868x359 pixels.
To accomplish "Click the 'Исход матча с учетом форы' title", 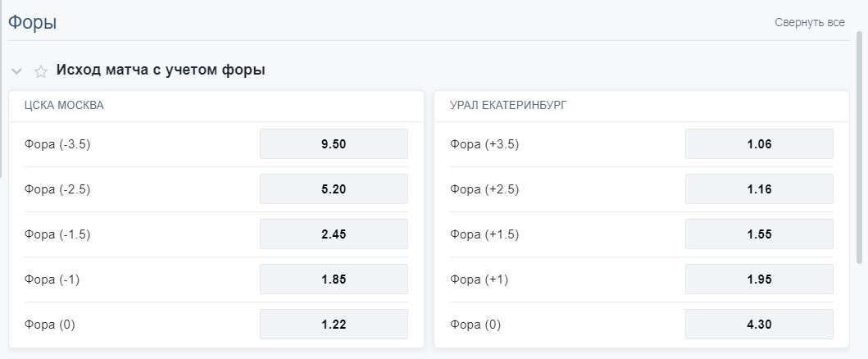I will click(x=161, y=70).
